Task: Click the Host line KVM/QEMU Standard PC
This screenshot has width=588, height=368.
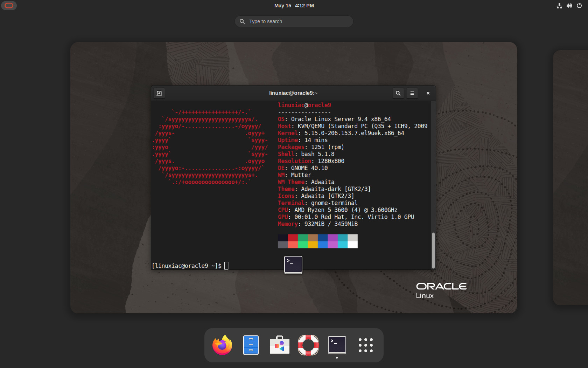Action: point(352,126)
